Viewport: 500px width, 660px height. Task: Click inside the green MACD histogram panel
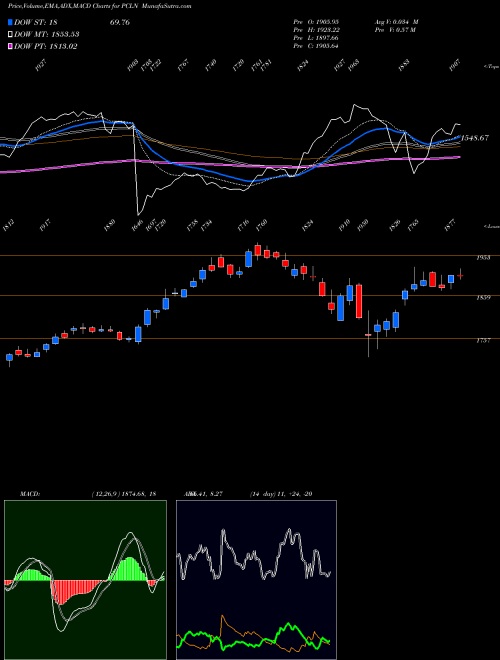(85, 580)
